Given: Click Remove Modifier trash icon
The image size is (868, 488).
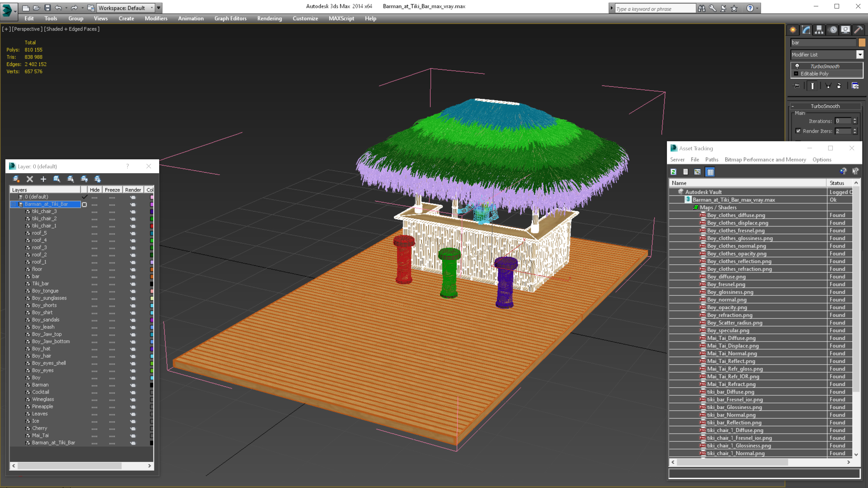Looking at the screenshot, I should click(x=839, y=86).
